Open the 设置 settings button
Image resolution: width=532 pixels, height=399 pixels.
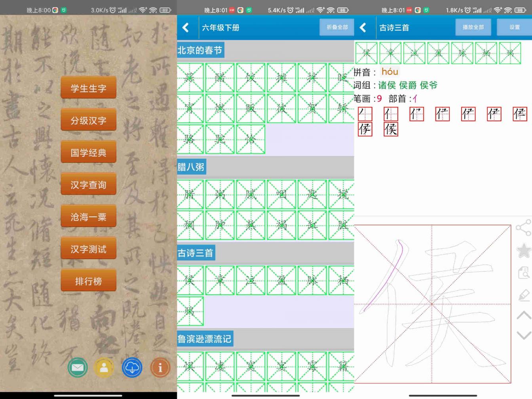click(x=514, y=27)
